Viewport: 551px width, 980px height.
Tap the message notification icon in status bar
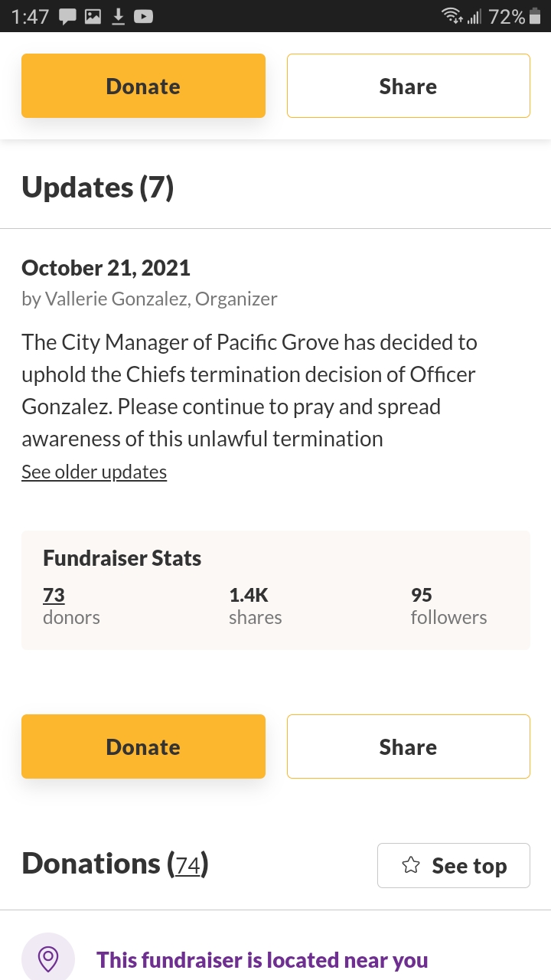point(67,16)
